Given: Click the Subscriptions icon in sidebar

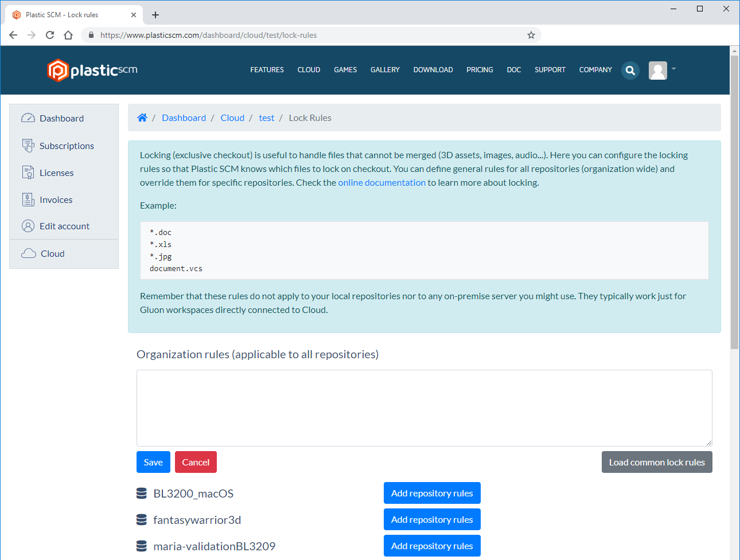Looking at the screenshot, I should tap(28, 146).
